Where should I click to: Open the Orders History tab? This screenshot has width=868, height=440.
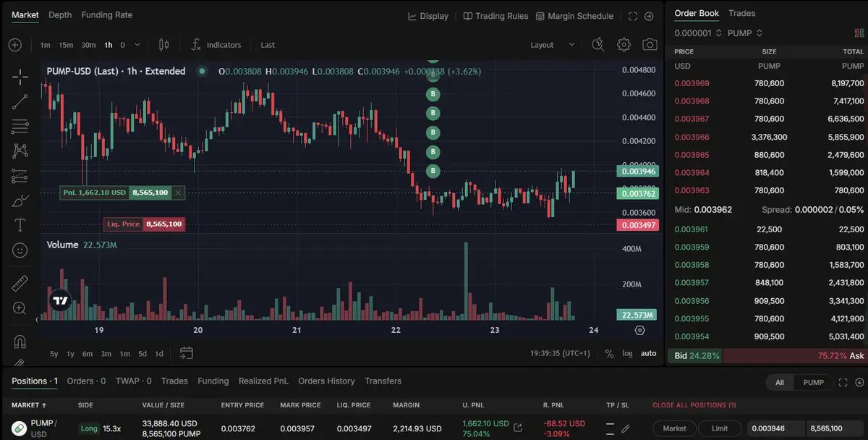point(326,381)
